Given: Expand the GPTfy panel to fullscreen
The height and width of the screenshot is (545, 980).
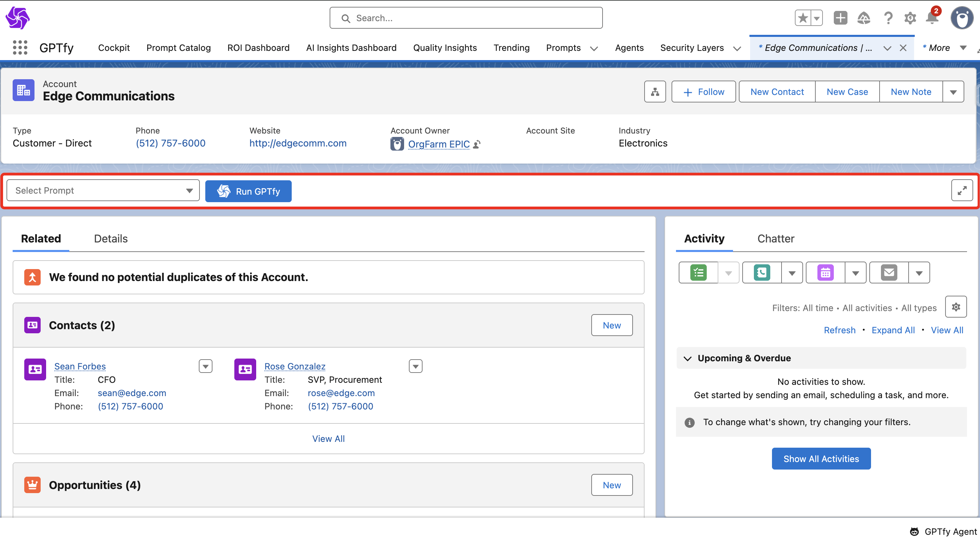Looking at the screenshot, I should tap(962, 191).
